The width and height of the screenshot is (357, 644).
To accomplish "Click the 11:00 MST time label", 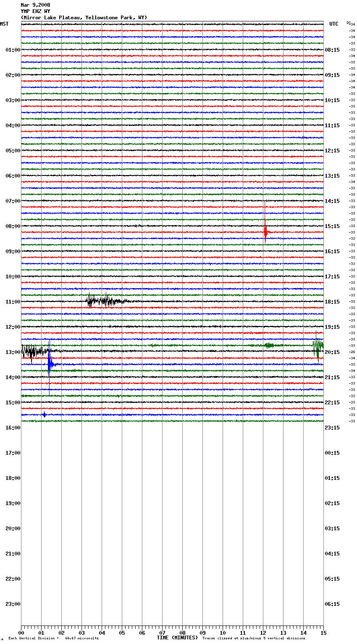I will pyautogui.click(x=13, y=301).
